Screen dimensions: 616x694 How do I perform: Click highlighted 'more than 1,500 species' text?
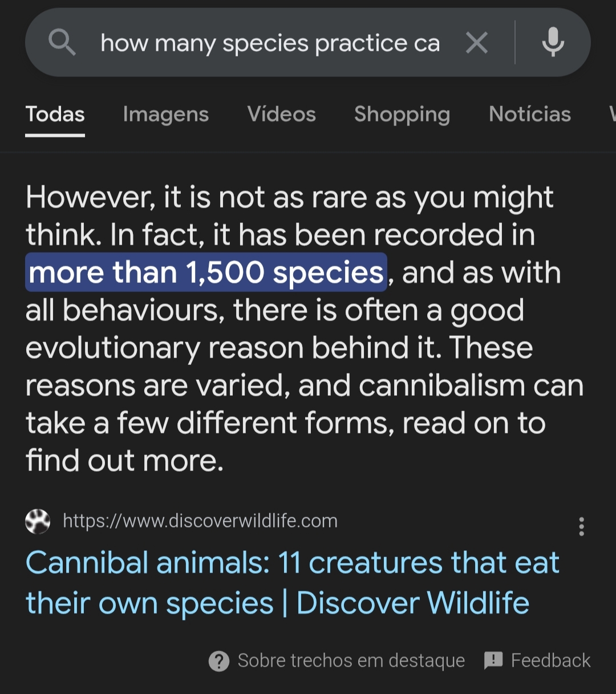point(206,273)
